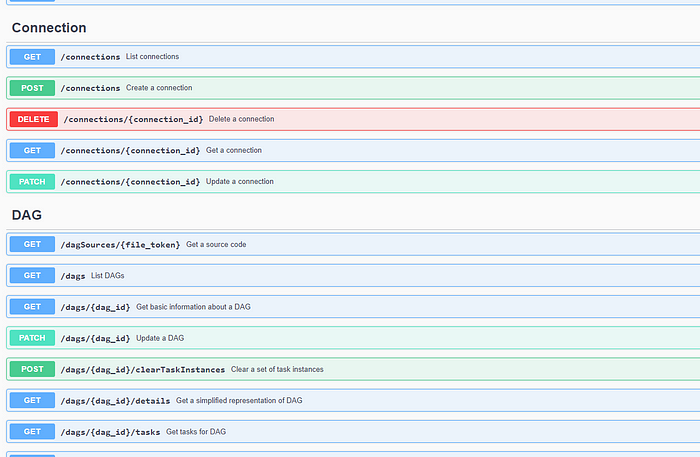Select the 'List DAGs' description text

(x=108, y=275)
